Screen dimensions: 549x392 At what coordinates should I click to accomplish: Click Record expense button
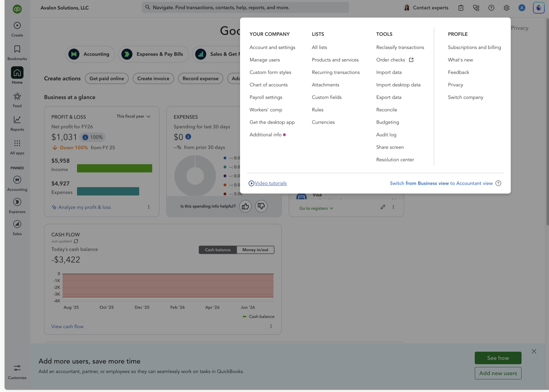click(x=201, y=79)
